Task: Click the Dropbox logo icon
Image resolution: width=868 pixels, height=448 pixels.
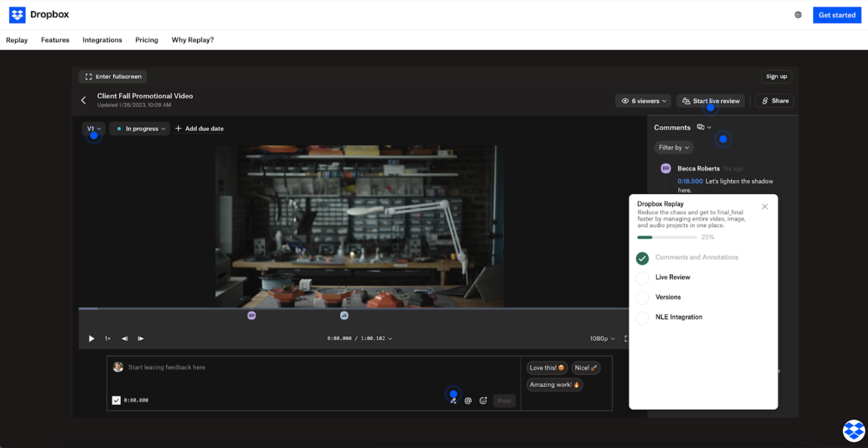Action: click(17, 15)
